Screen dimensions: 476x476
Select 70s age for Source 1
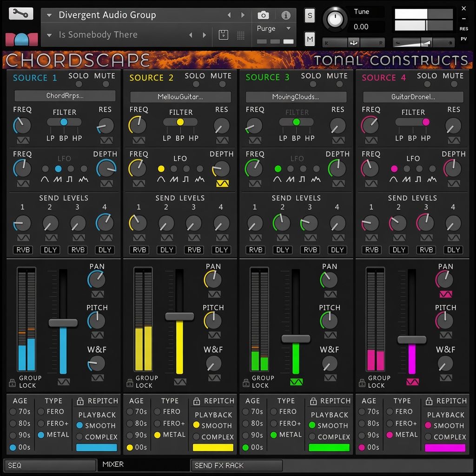[13, 412]
